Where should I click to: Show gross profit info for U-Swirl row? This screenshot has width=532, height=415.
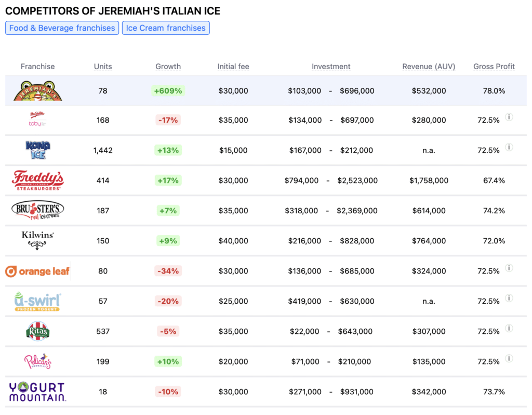(x=509, y=298)
